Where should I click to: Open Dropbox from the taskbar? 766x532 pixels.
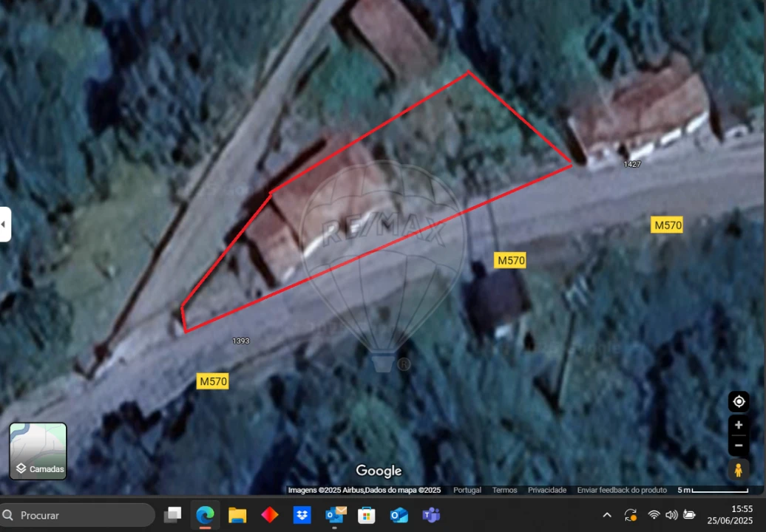302,515
